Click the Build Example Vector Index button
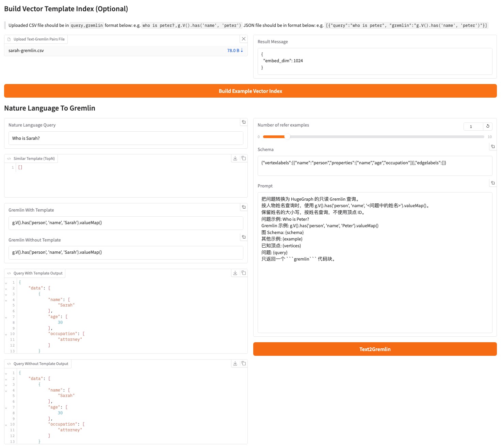The width and height of the screenshot is (501, 448). click(x=251, y=91)
